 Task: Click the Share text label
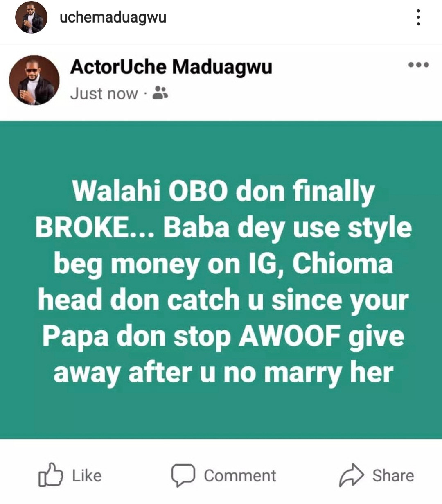click(x=393, y=476)
